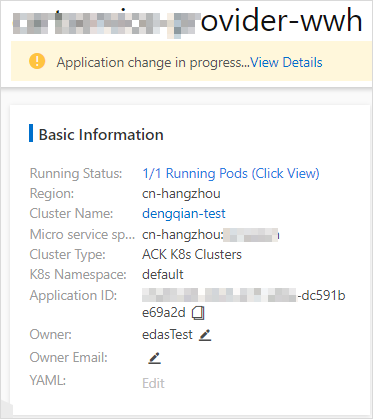Select the edasTest owner name
The height and width of the screenshot is (419, 373).
167,335
